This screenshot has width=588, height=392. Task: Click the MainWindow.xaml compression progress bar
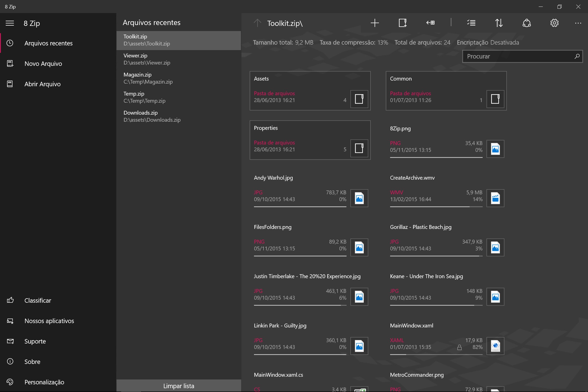coord(436,354)
